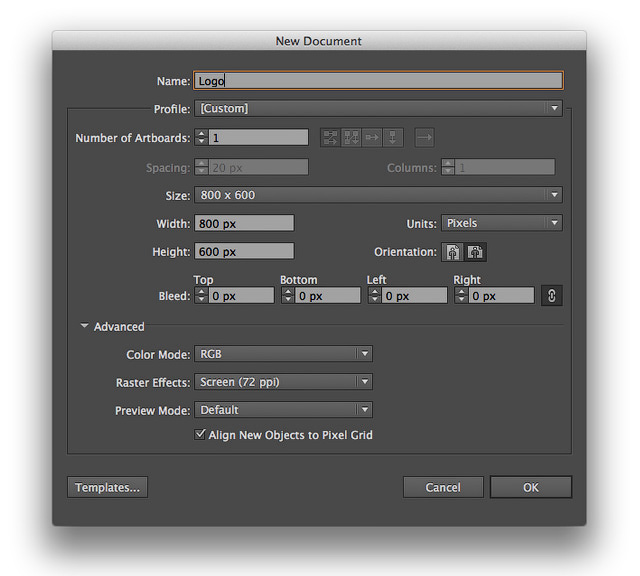Image resolution: width=640 pixels, height=576 pixels.
Task: Select Grid by Row artboard layout icon
Action: [330, 138]
